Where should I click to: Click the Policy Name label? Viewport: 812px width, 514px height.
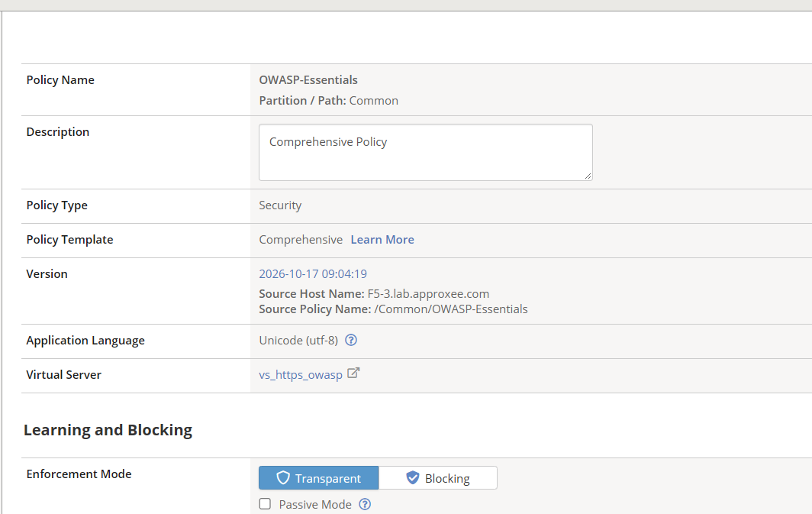point(60,79)
